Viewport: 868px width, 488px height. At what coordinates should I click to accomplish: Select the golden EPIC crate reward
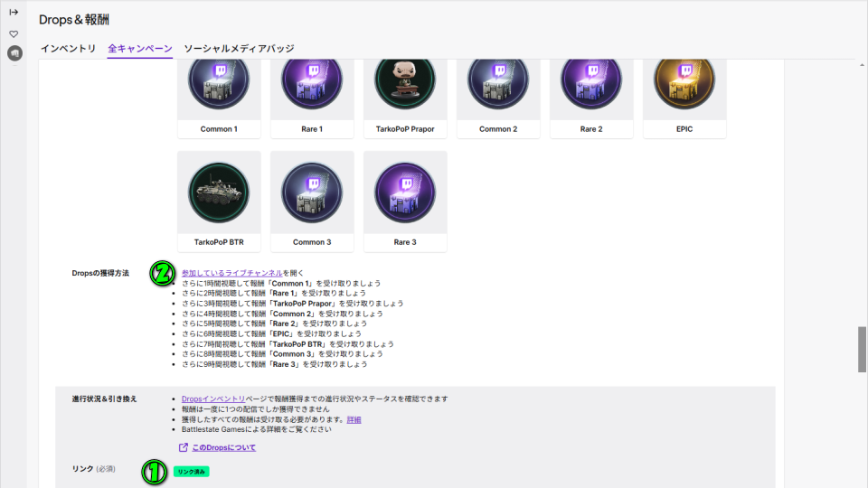(x=684, y=81)
